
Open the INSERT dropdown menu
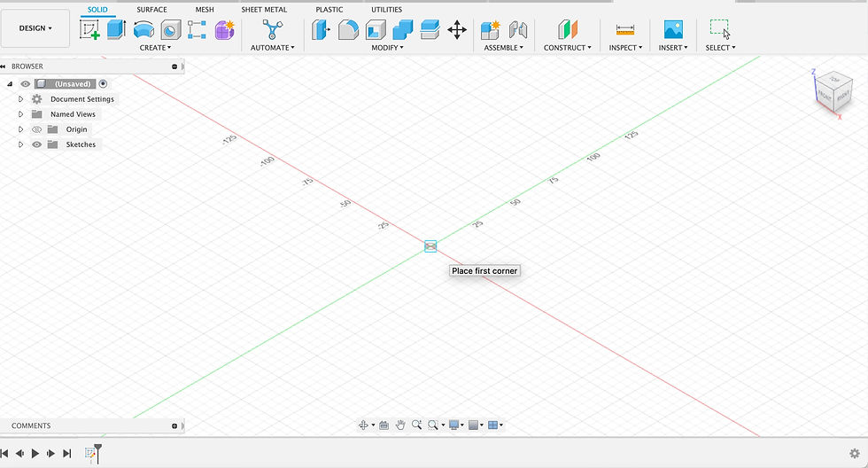click(x=673, y=48)
